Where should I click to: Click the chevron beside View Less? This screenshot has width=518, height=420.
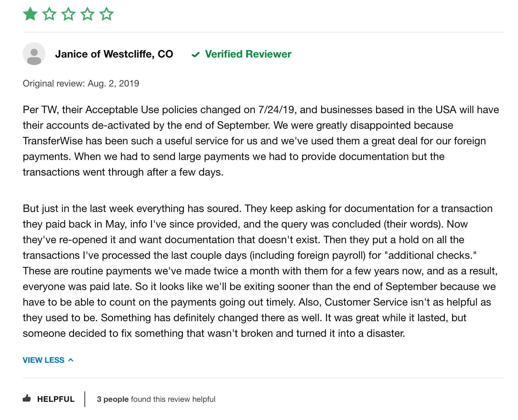[x=71, y=360]
